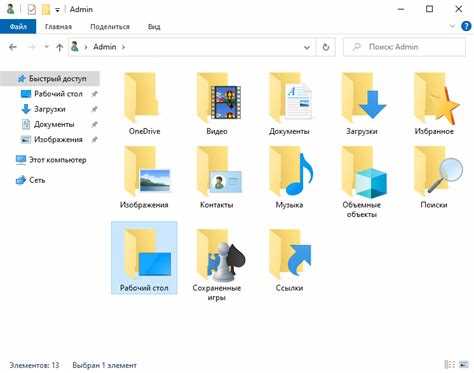Select Этот компьютер in navigation pane
Viewport: 474px width, 373px height.
click(x=50, y=160)
